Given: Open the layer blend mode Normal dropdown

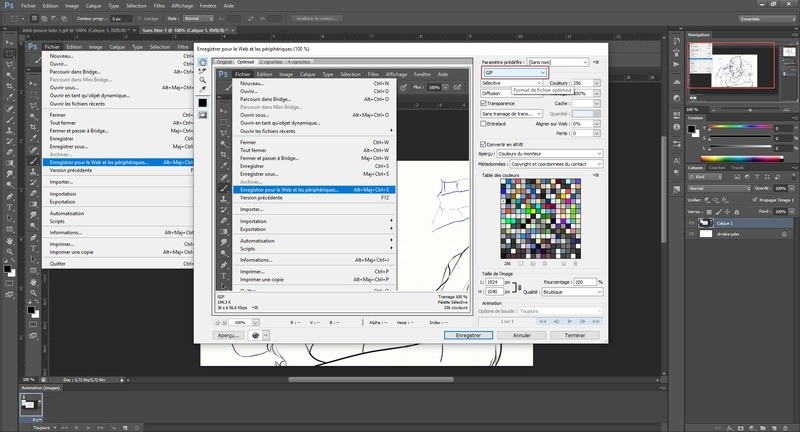Looking at the screenshot, I should point(719,188).
